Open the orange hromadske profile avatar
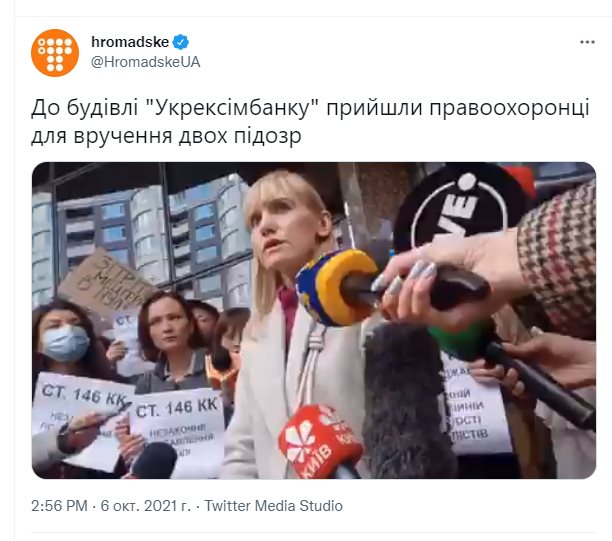 coord(55,53)
